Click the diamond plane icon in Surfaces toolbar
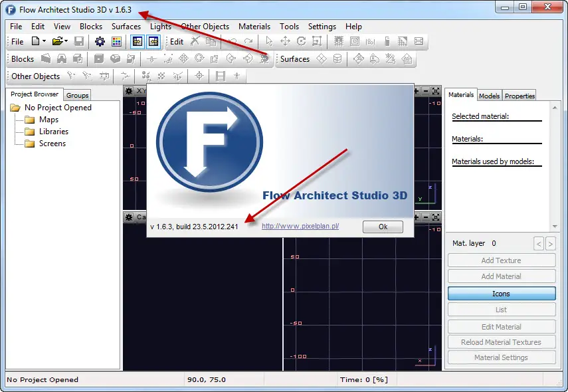Image resolution: width=568 pixels, height=392 pixels. coord(322,58)
